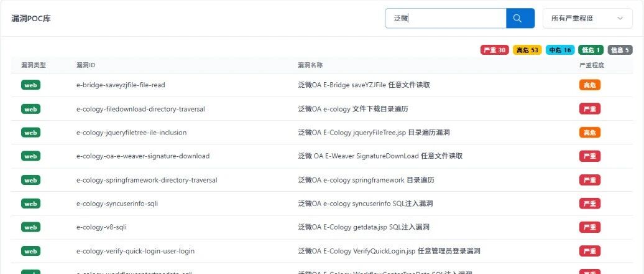Select ID e-bridge-saveyzjfile-file-read
This screenshot has height=274, width=644.
[121, 85]
